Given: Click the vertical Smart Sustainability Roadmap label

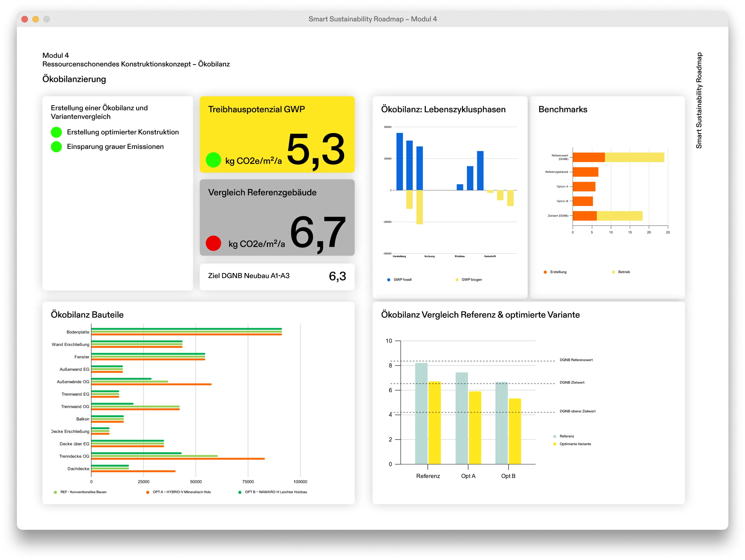Looking at the screenshot, I should (x=699, y=100).
